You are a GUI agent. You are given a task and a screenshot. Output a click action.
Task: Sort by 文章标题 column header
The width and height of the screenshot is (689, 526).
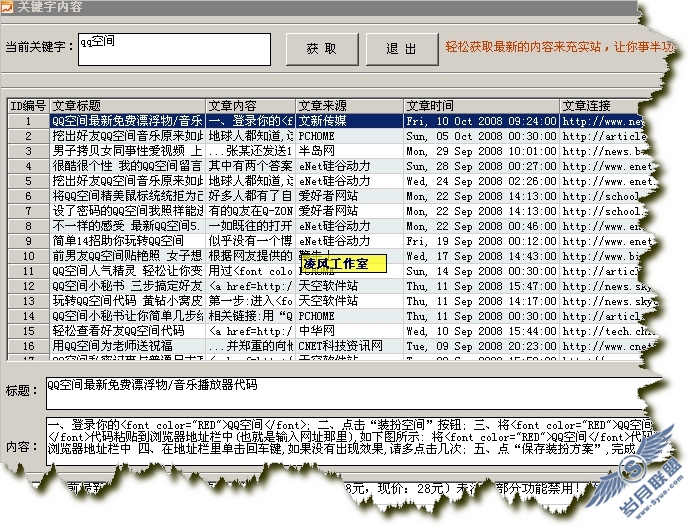tap(127, 106)
